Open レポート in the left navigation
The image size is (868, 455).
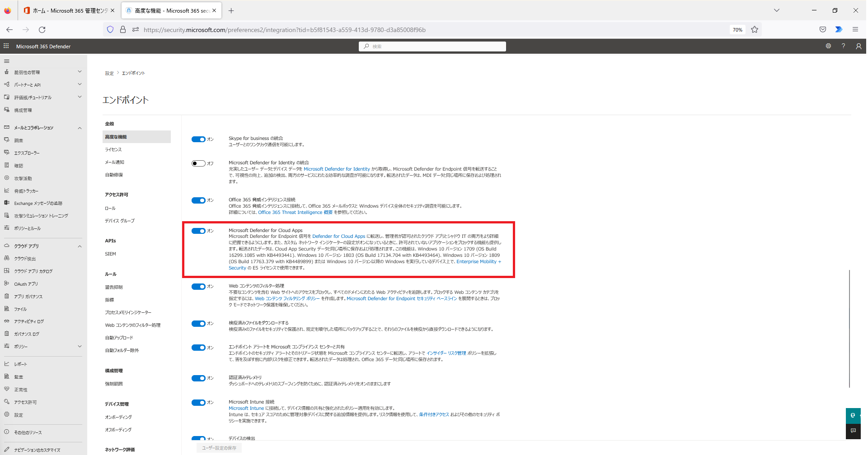[x=20, y=364]
